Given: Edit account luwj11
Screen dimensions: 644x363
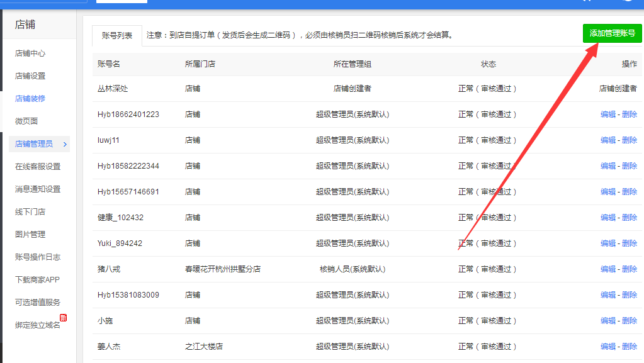Looking at the screenshot, I should tap(608, 140).
